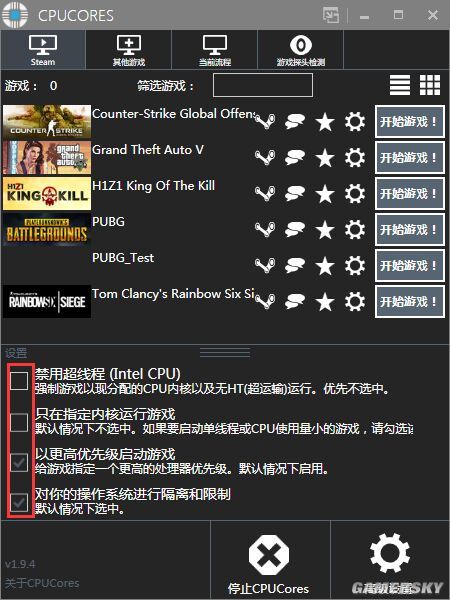This screenshot has width=450, height=600.
Task: Open the 其他游戏 tab
Action: (x=129, y=50)
